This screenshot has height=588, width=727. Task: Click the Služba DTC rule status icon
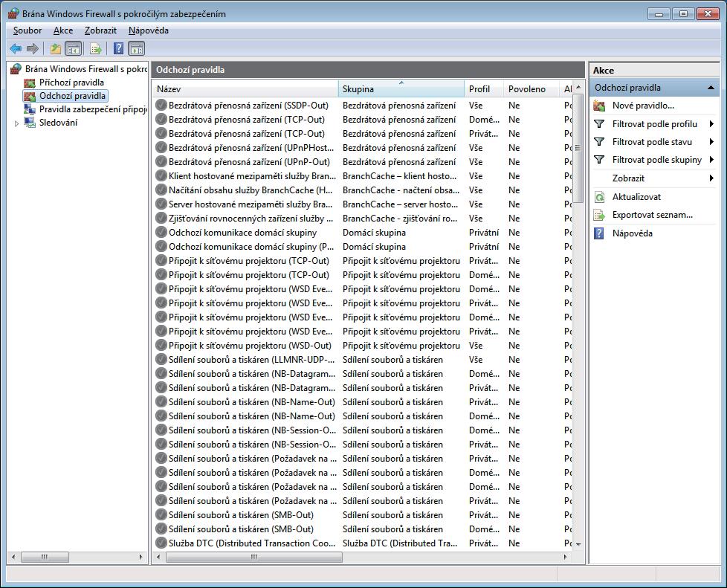pos(161,543)
